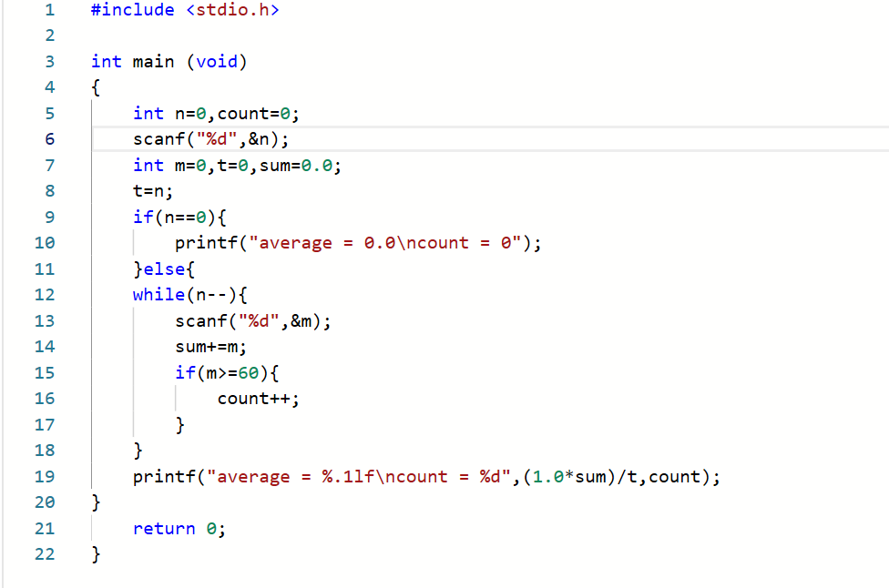Viewport: 889px width, 588px height.
Task: Click line number 15 in the gutter
Action: 45,373
